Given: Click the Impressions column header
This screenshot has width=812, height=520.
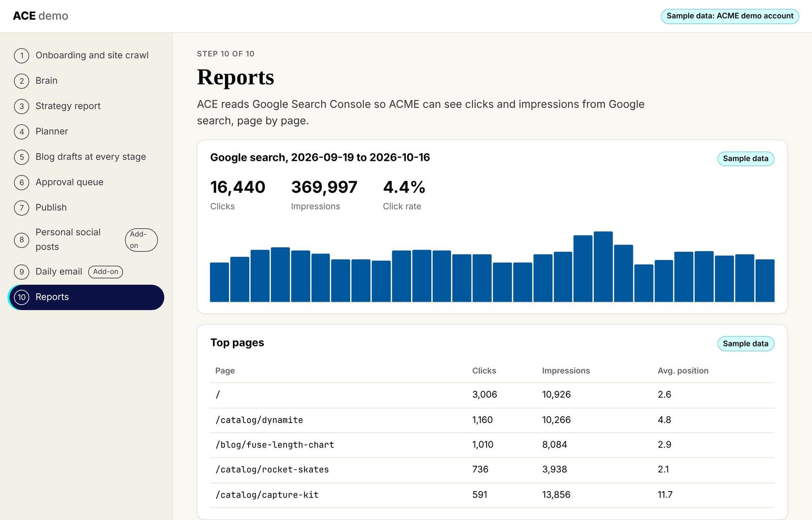Looking at the screenshot, I should pyautogui.click(x=566, y=371).
